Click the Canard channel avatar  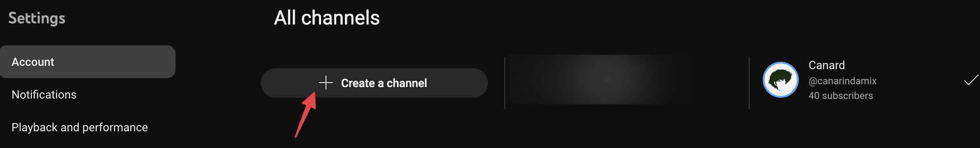click(781, 80)
